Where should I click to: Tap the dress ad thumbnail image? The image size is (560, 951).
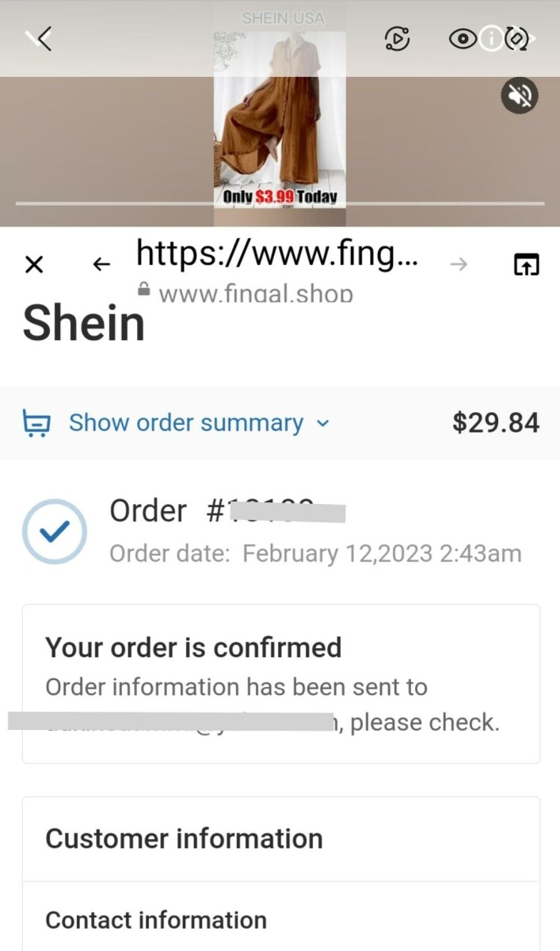pyautogui.click(x=280, y=111)
